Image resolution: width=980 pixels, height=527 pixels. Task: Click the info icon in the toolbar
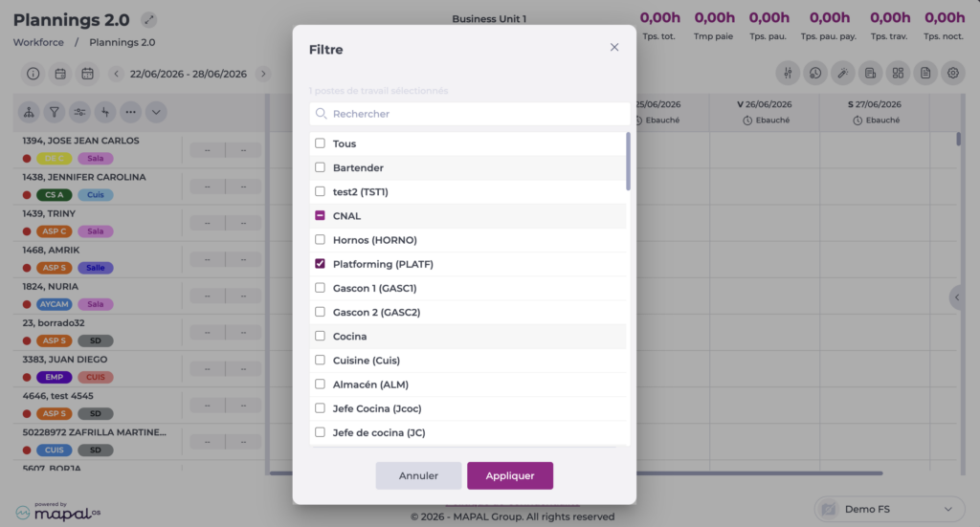pyautogui.click(x=33, y=74)
